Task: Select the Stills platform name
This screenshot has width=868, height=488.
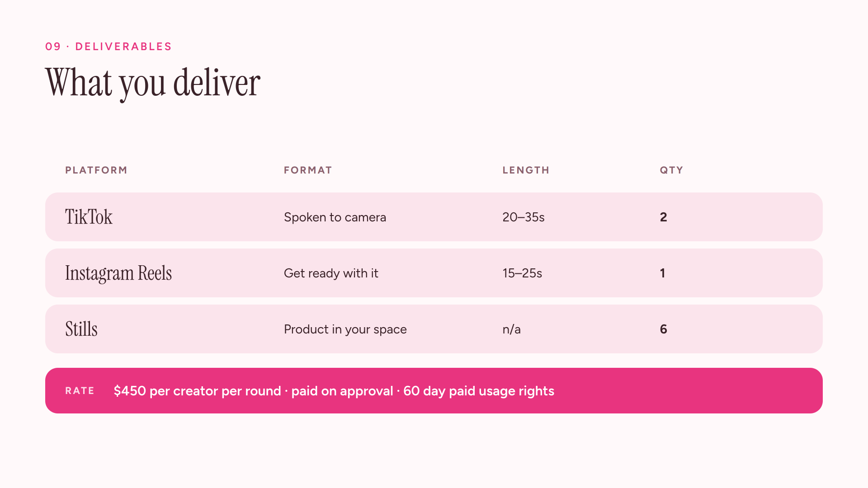Action: (x=81, y=329)
